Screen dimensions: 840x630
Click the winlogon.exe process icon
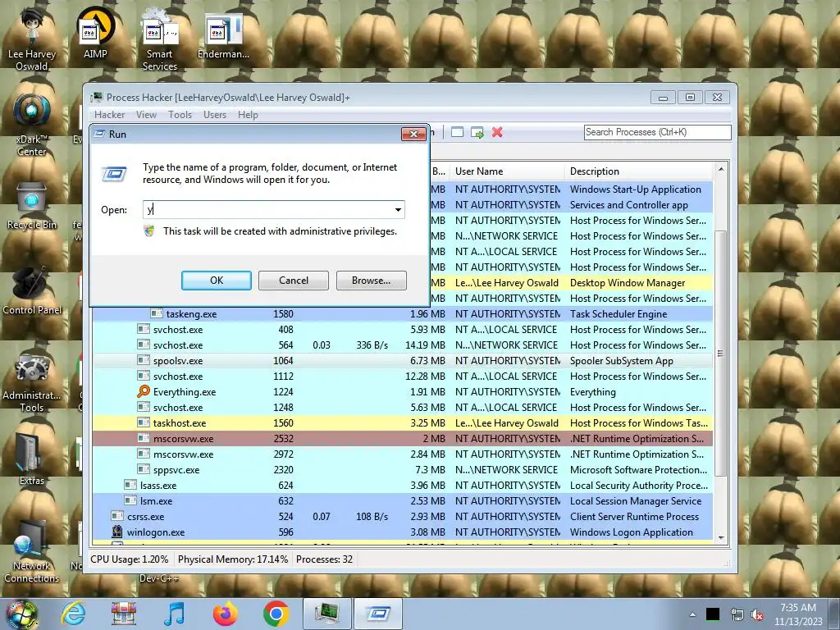[x=116, y=532]
